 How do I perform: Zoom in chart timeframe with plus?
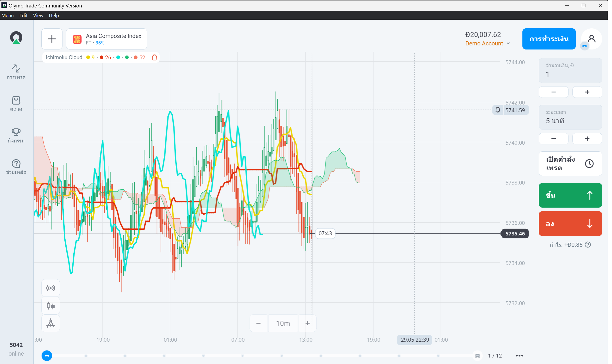[307, 323]
